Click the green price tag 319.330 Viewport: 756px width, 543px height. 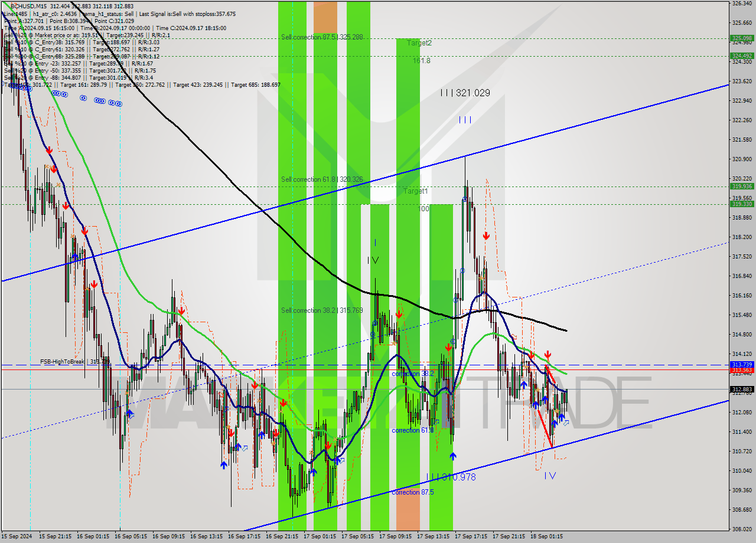742,204
